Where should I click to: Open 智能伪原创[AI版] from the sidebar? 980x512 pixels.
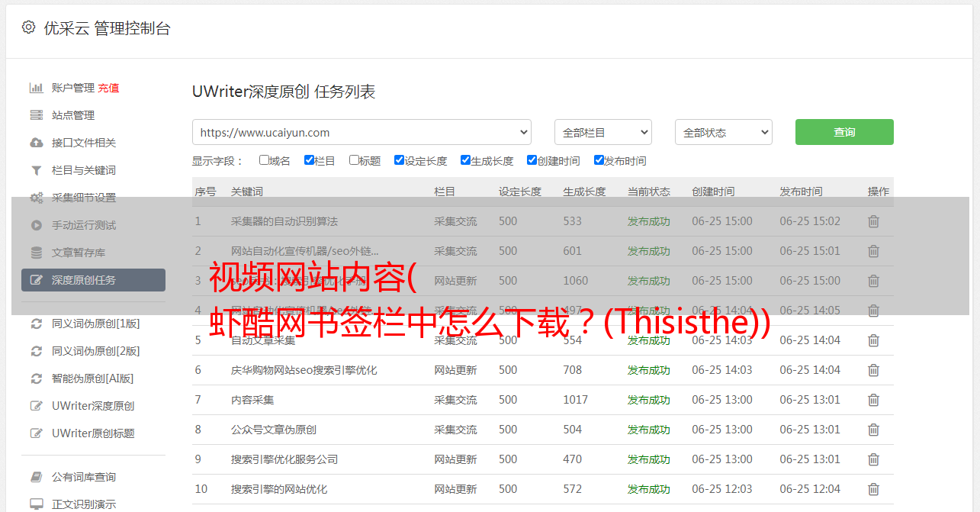(93, 378)
